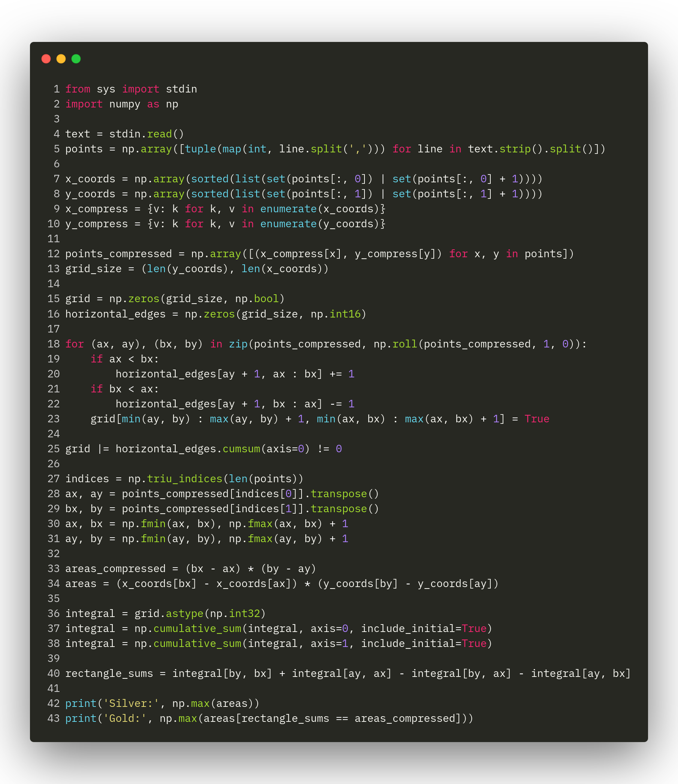Viewport: 678px width, 784px height.
Task: Click line number 32 in the gutter
Action: (54, 554)
